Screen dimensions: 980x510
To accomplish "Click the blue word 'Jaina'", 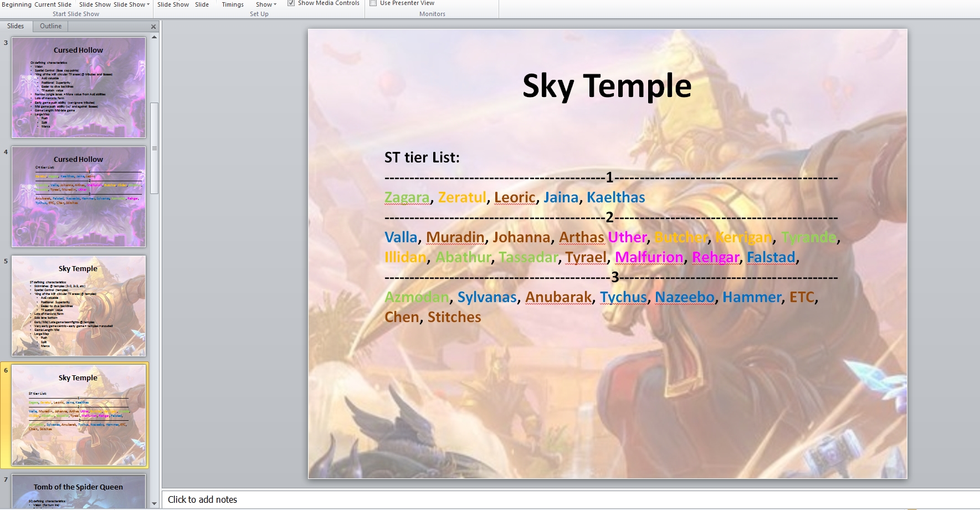I will pos(561,197).
